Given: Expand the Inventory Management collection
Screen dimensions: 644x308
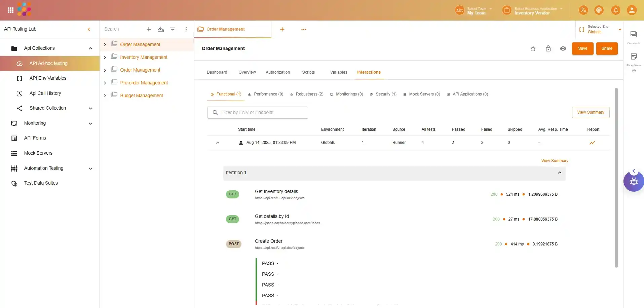Looking at the screenshot, I should click(105, 57).
